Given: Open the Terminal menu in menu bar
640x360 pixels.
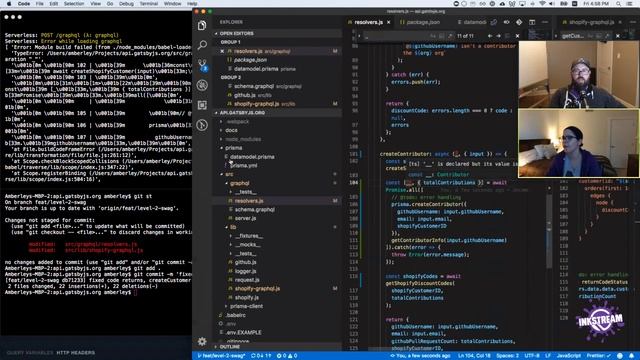Looking at the screenshot, I should tap(149, 4).
